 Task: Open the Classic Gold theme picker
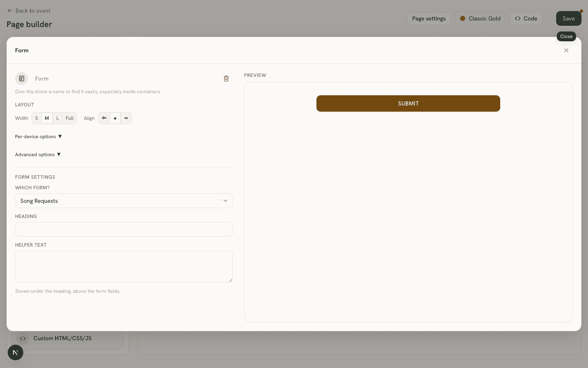coord(480,18)
